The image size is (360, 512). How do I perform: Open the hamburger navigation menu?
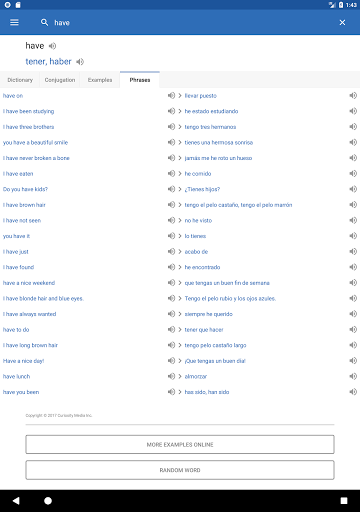[14, 22]
